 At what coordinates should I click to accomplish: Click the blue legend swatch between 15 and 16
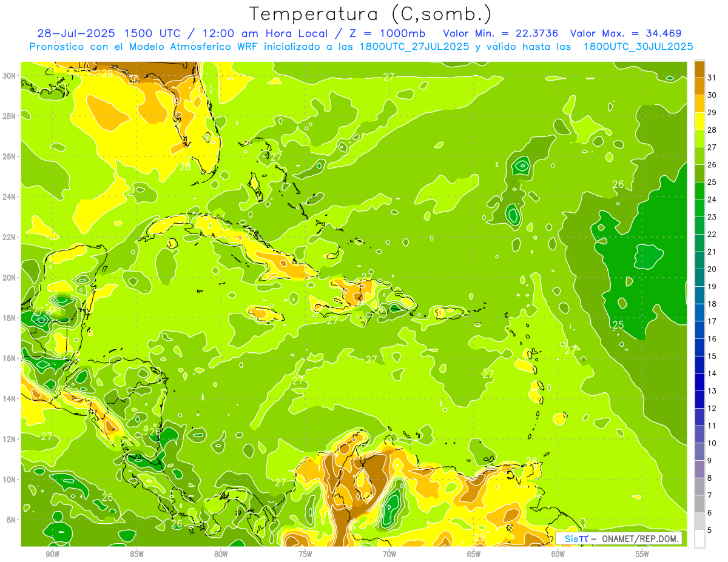pos(699,347)
